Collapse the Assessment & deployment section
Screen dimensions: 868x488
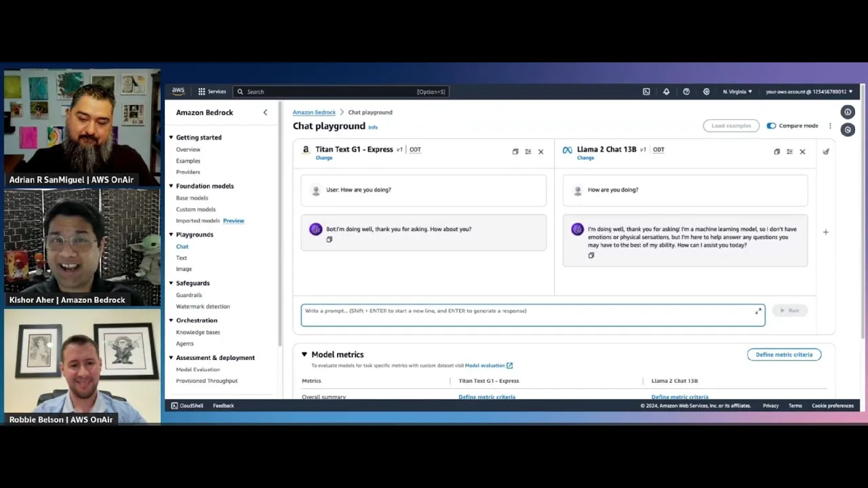pyautogui.click(x=171, y=357)
